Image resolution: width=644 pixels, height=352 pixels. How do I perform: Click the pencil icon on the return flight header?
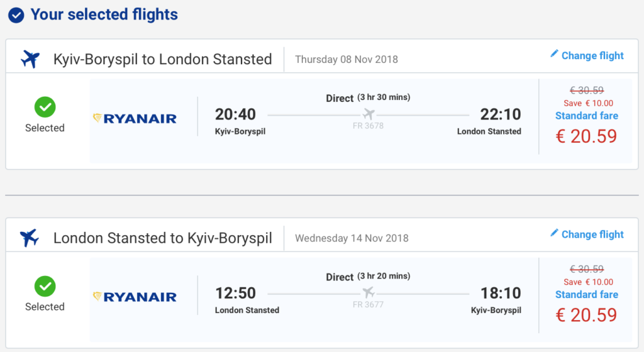tap(554, 233)
